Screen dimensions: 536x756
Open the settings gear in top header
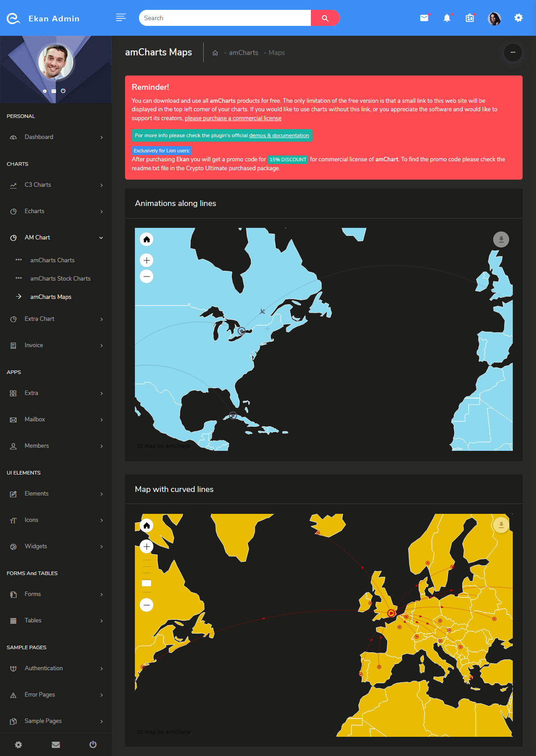[518, 18]
